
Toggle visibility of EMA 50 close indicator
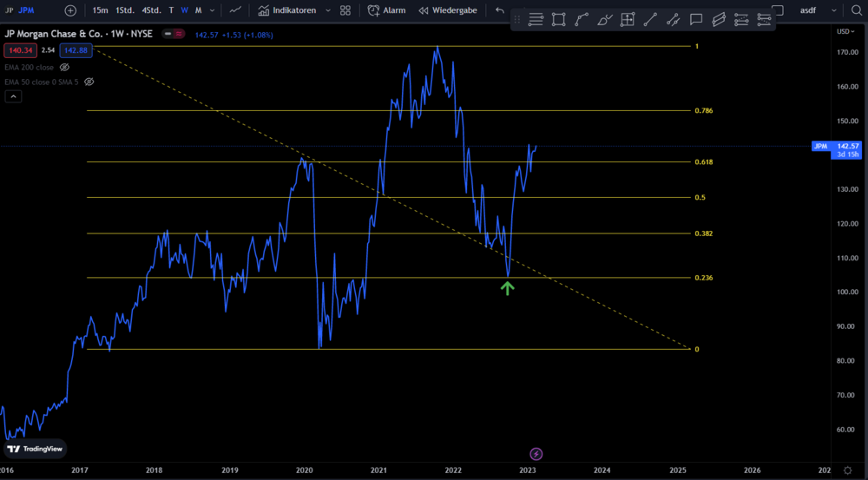click(x=89, y=82)
